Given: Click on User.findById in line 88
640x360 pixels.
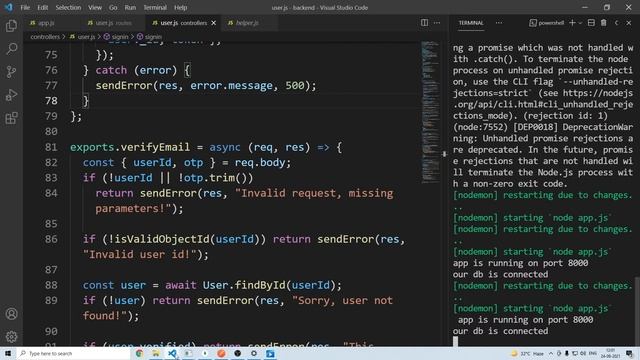Looking at the screenshot, I should coord(244,285).
